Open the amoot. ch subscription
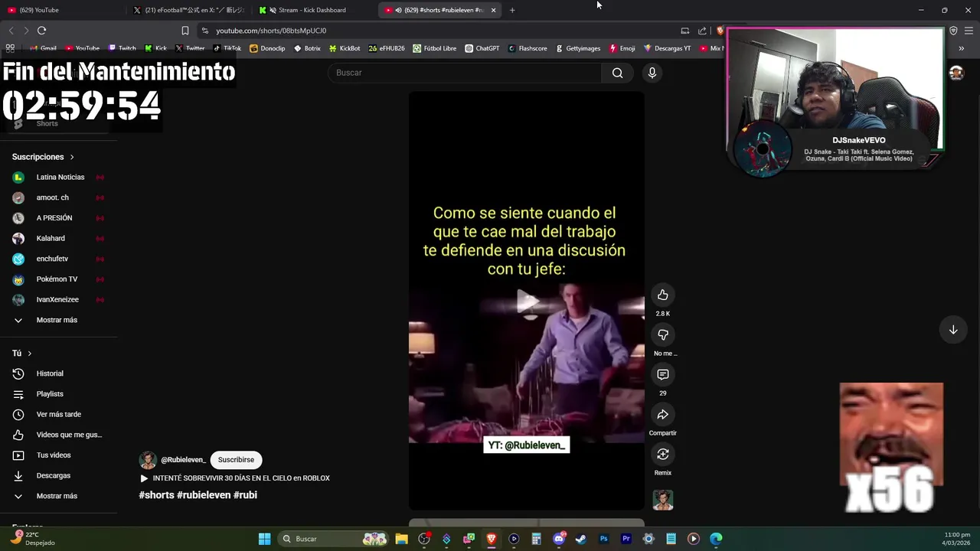Viewport: 980px width, 551px height. point(58,197)
